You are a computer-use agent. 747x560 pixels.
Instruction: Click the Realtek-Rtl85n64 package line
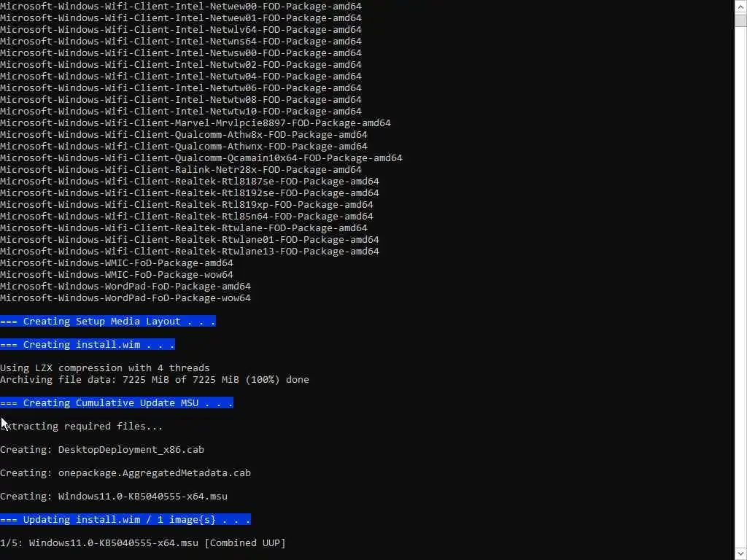[x=187, y=216]
